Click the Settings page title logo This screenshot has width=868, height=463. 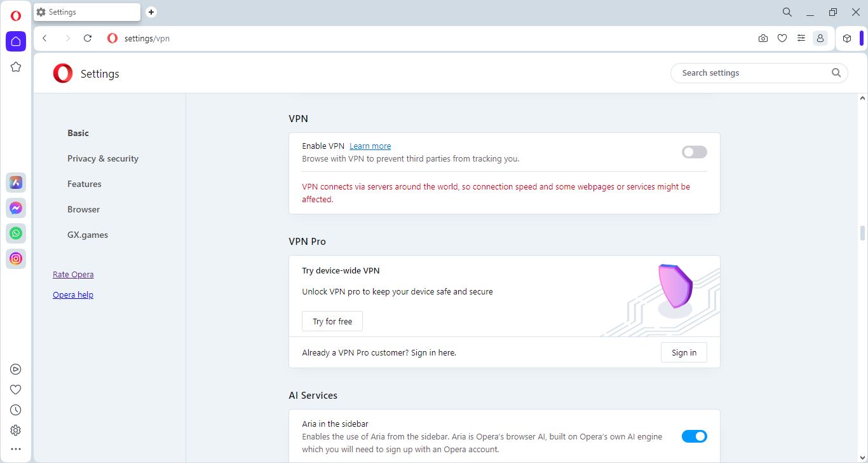click(63, 73)
